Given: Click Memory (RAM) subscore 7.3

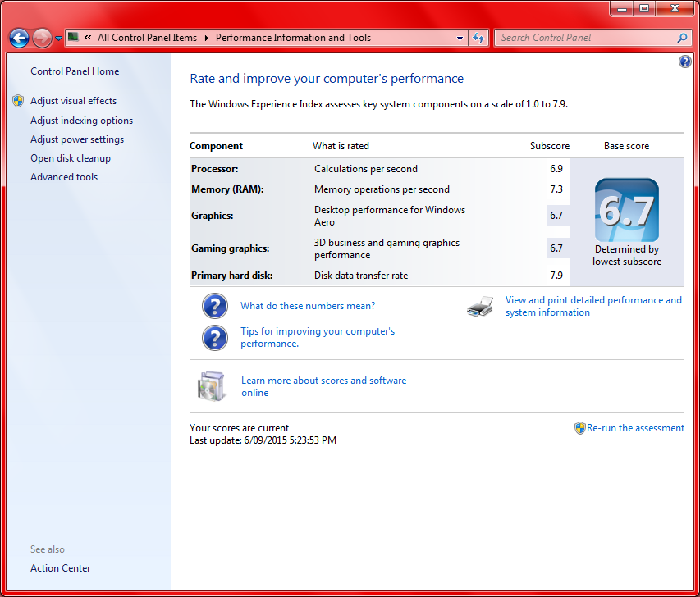Looking at the screenshot, I should (556, 189).
